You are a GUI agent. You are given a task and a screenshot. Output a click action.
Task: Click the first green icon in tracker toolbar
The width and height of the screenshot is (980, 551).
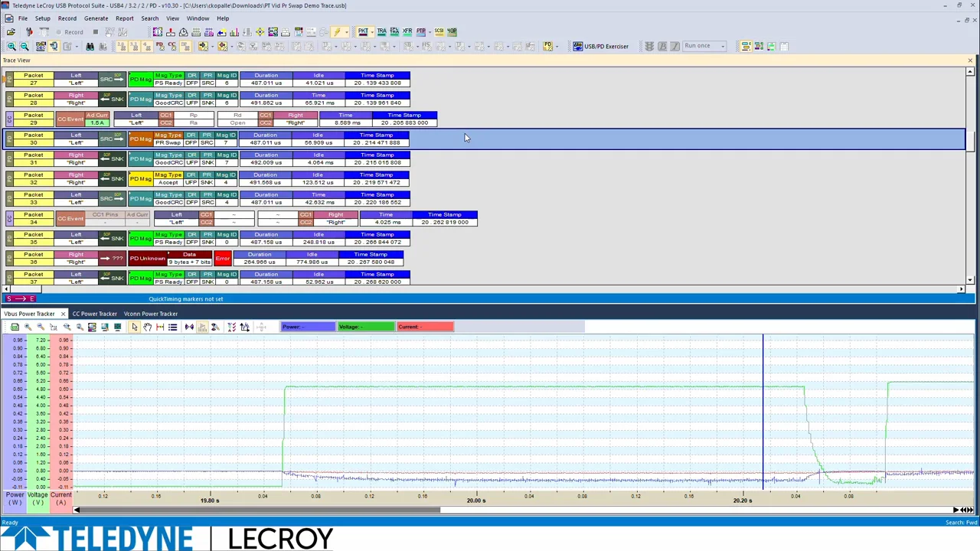[x=15, y=328]
